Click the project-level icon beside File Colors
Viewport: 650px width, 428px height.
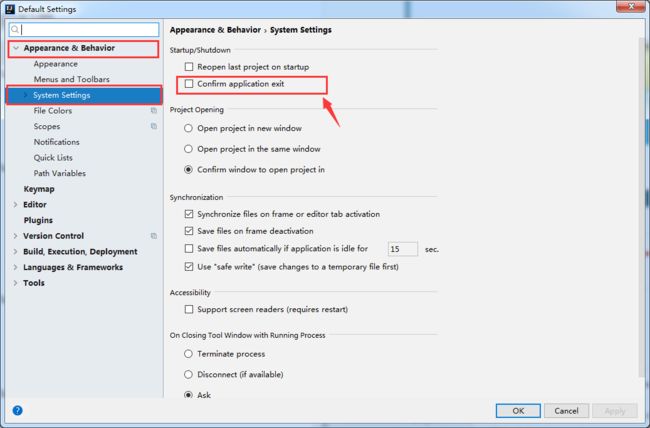154,111
